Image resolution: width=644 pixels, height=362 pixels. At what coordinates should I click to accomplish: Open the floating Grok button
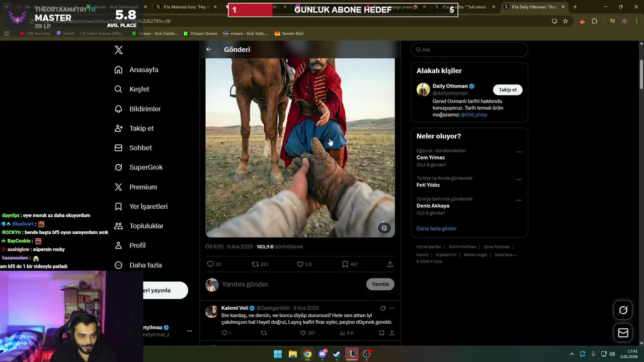(623, 310)
